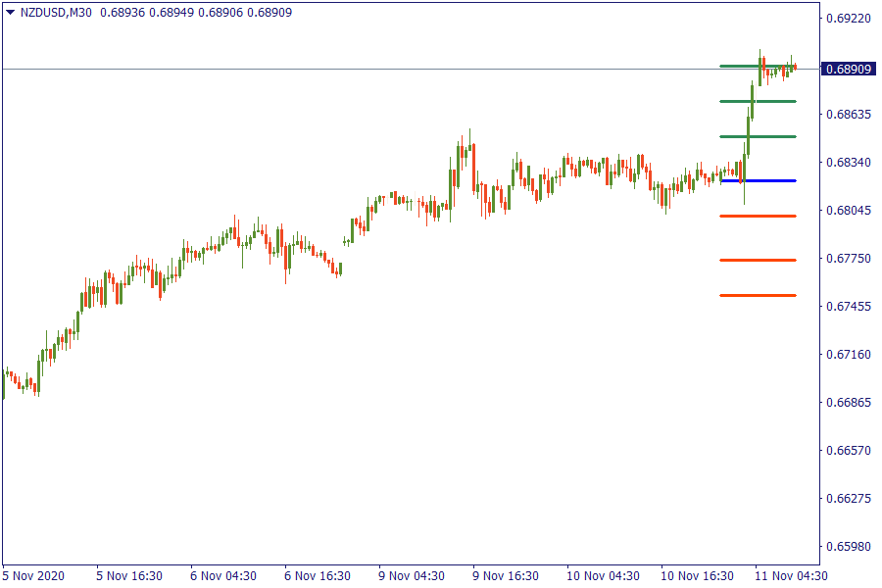Click the 0.68936 open value in header
The image size is (882, 588).
(122, 13)
